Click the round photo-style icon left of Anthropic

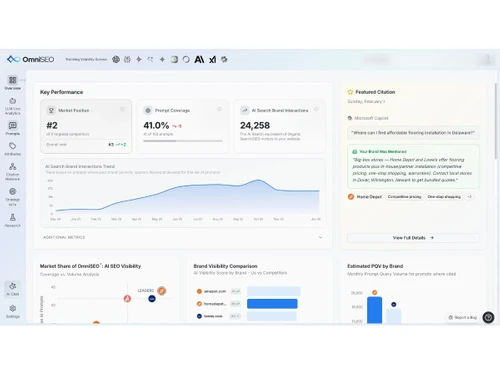coord(174,59)
